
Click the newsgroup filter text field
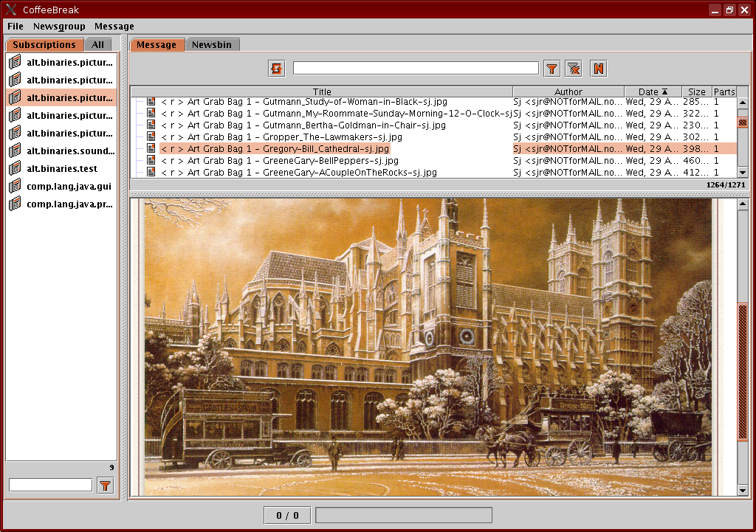tap(51, 485)
